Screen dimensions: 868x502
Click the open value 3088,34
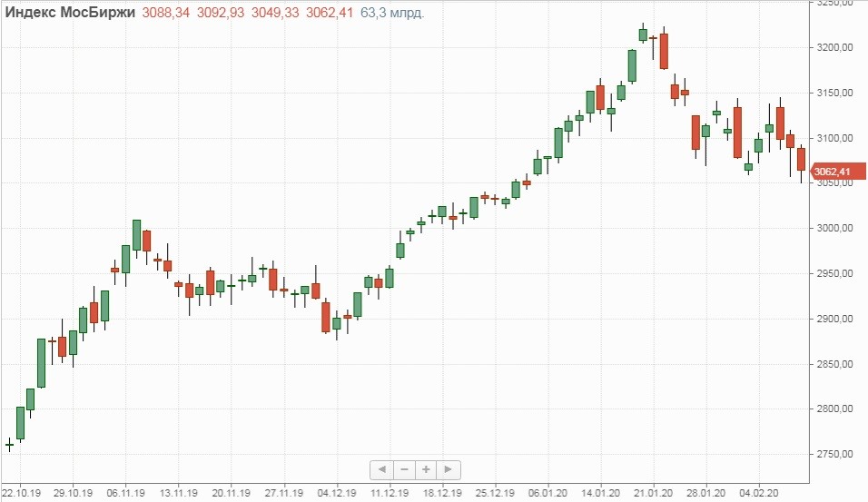click(166, 12)
